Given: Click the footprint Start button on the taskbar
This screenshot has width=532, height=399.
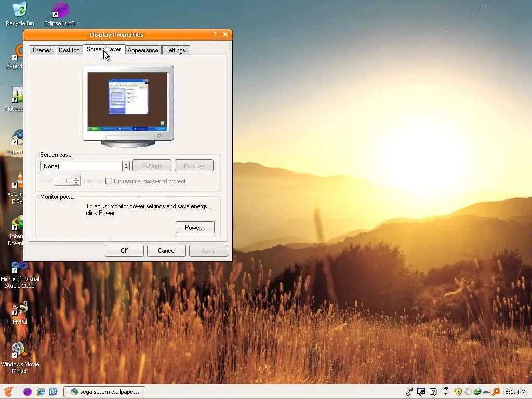Looking at the screenshot, I should pyautogui.click(x=8, y=392).
